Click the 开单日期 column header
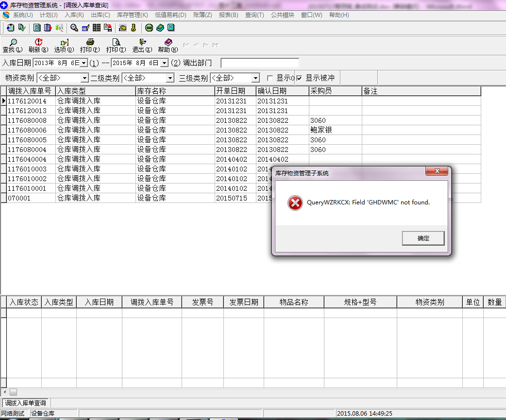Image resolution: width=506 pixels, height=420 pixels. coord(235,91)
